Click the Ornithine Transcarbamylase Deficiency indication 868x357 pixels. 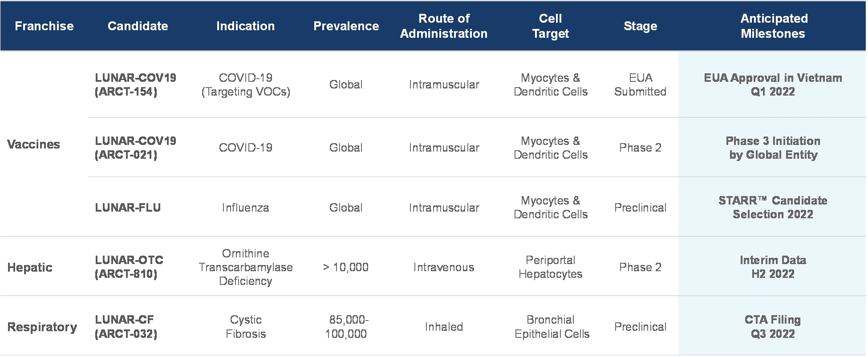point(245,267)
